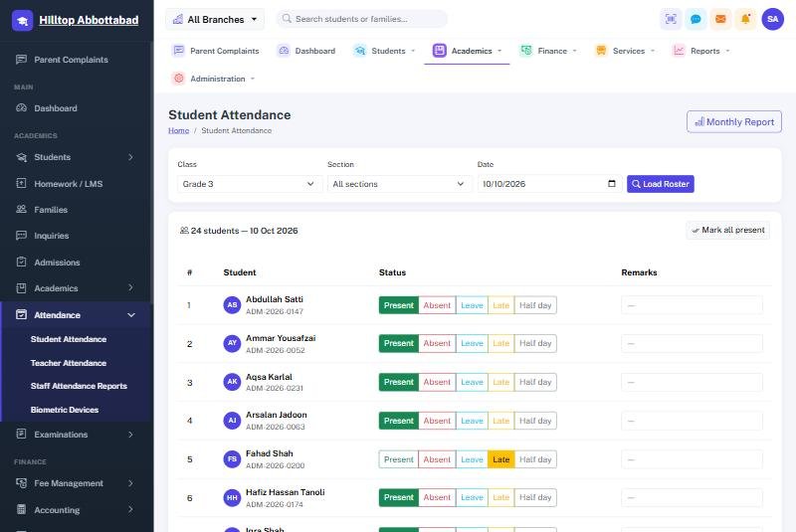Click the Homework / LMS sidebar icon
The image size is (796, 532).
pos(21,183)
